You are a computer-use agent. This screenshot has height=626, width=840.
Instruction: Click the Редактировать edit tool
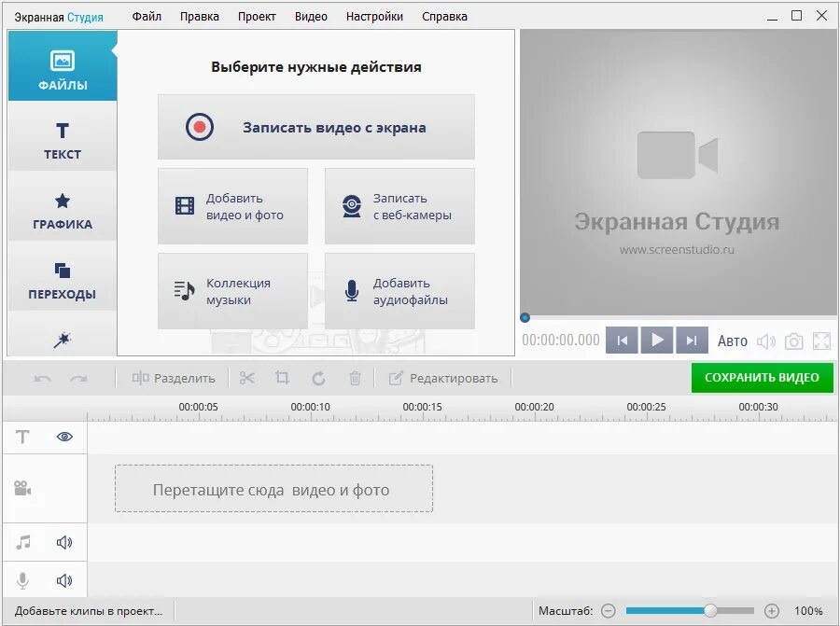pos(443,378)
